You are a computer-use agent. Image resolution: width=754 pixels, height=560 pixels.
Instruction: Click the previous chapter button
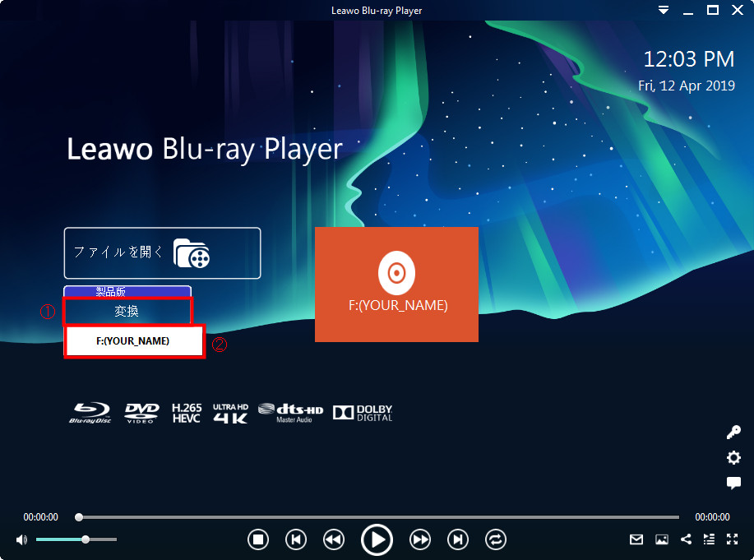(x=296, y=539)
